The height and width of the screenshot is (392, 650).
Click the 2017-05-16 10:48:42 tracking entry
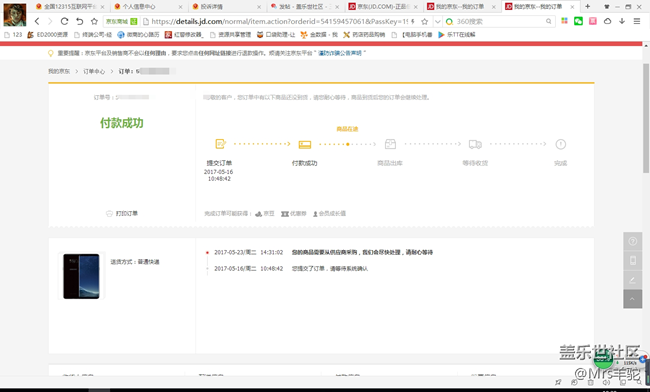291,269
